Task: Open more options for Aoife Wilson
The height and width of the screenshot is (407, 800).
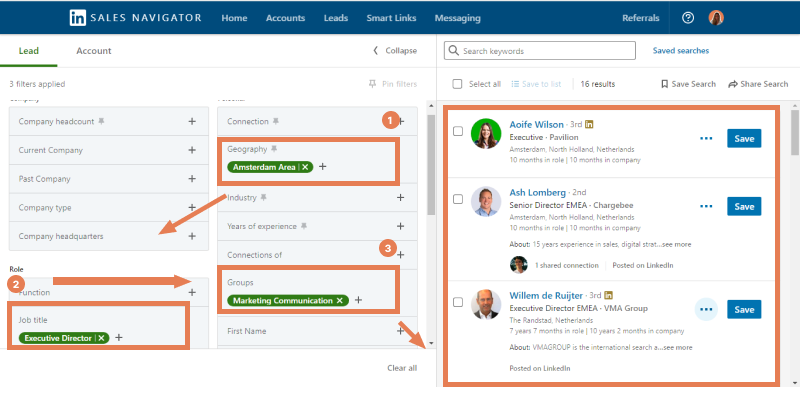Action: tap(706, 139)
